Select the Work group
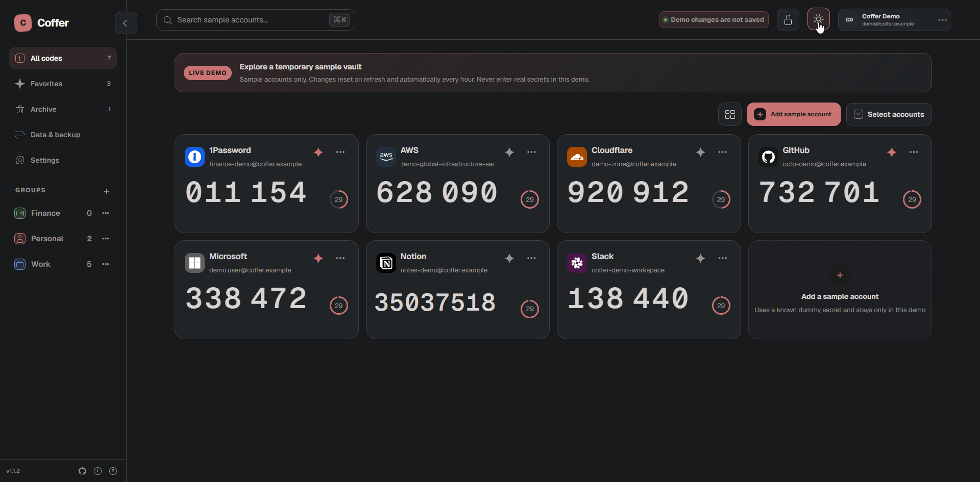 (54, 264)
